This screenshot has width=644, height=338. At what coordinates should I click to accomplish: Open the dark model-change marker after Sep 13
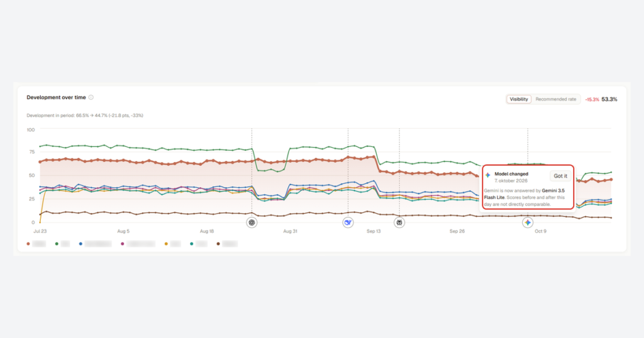399,222
